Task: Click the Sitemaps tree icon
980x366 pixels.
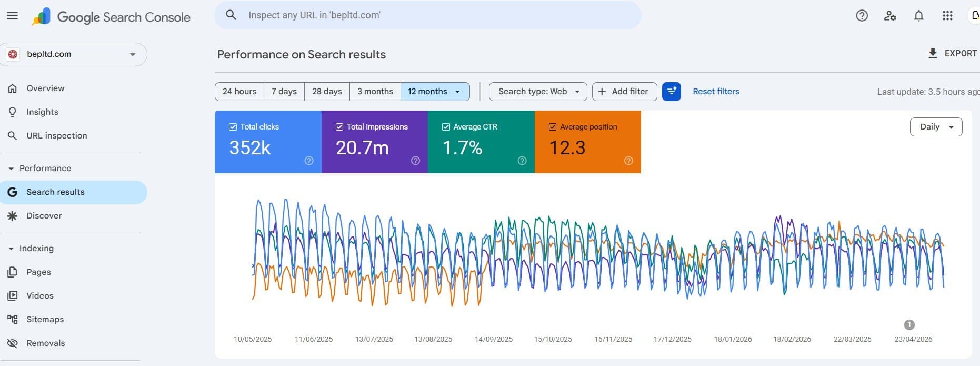Action: 13,320
